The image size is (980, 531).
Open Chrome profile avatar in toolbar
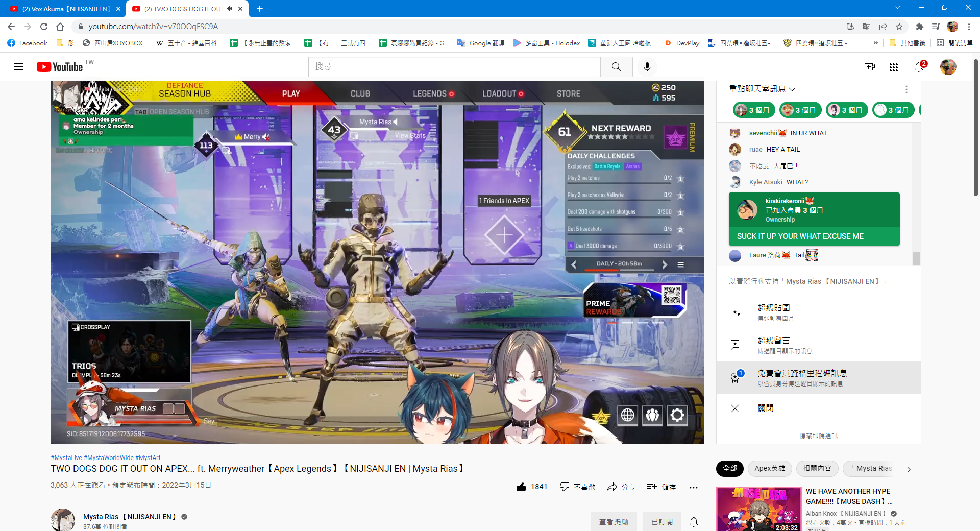(952, 27)
